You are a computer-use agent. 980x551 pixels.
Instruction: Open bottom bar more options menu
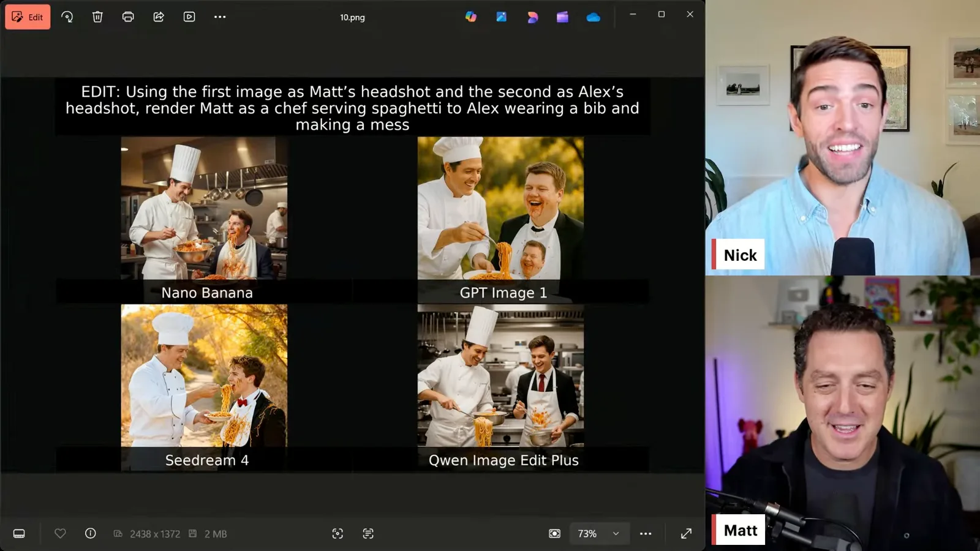(x=646, y=534)
